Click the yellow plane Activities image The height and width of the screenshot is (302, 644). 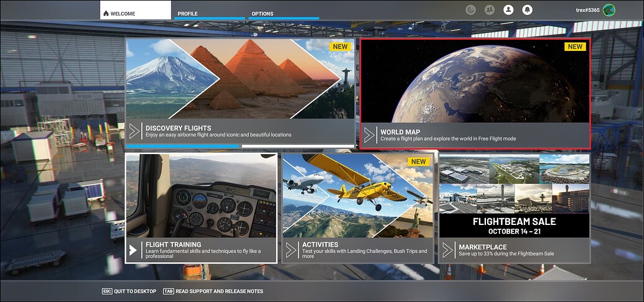(x=358, y=193)
